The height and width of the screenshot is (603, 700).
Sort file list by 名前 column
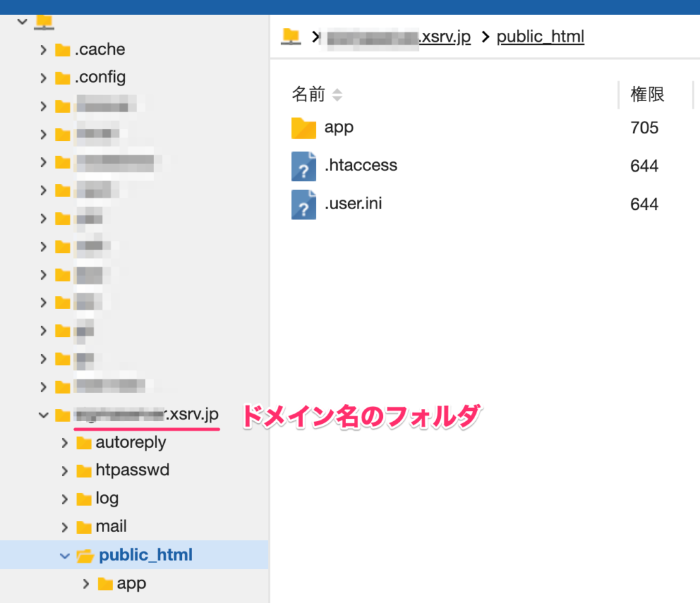(308, 94)
